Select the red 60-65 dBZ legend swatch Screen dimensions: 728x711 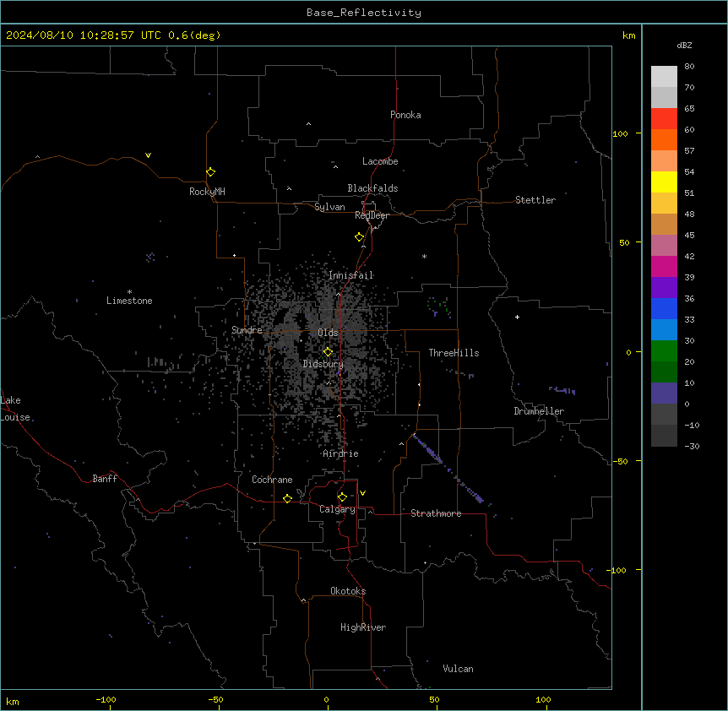coord(664,118)
